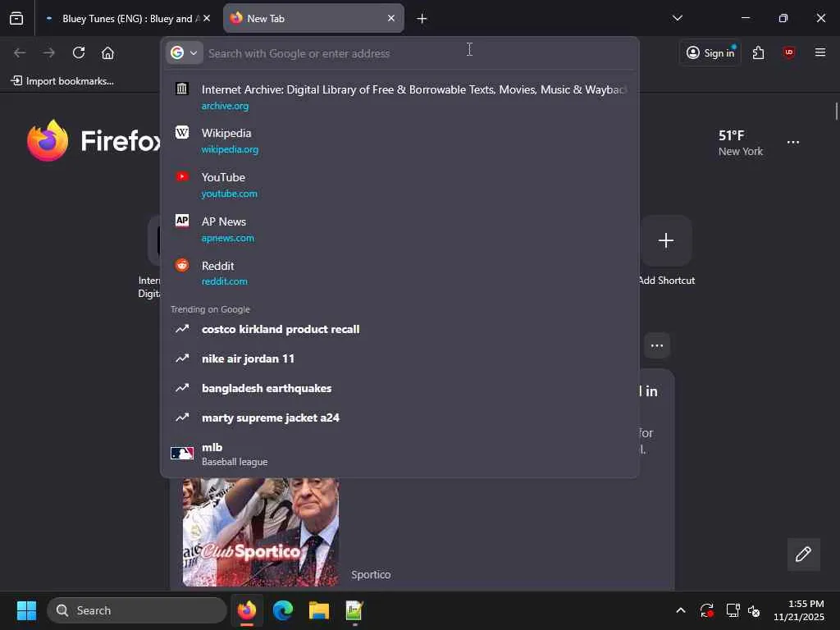Reload the current page
The image size is (840, 630).
coord(79,52)
